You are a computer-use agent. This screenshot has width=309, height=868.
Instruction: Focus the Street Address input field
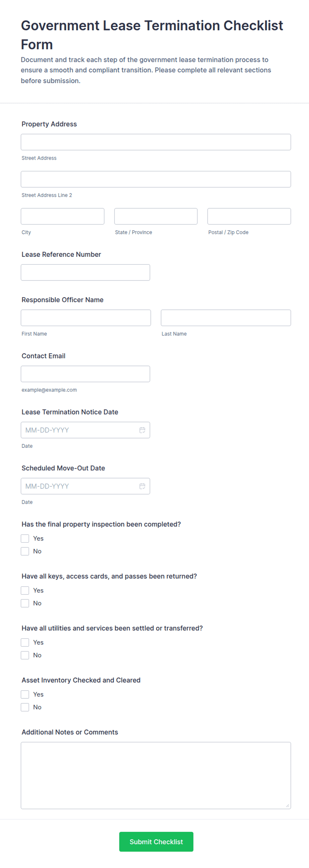click(156, 142)
